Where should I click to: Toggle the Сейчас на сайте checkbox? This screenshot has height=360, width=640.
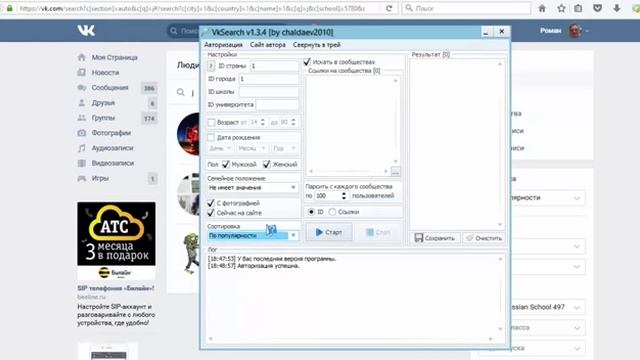211,213
